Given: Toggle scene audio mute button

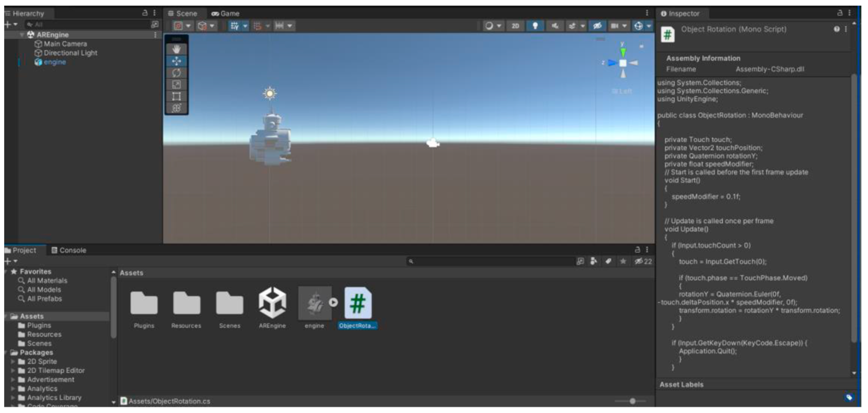Looking at the screenshot, I should coord(555,26).
